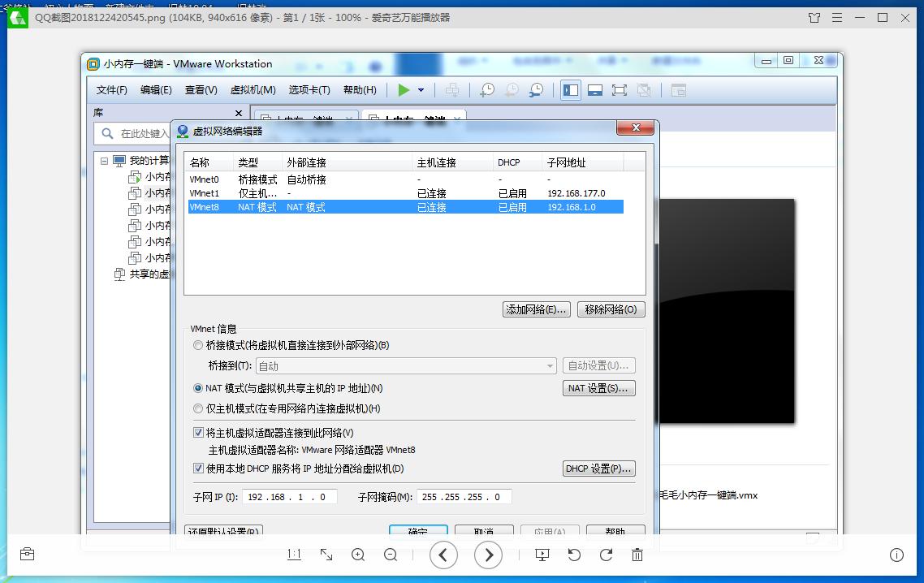Click the 子网掩码 input field

[x=464, y=497]
